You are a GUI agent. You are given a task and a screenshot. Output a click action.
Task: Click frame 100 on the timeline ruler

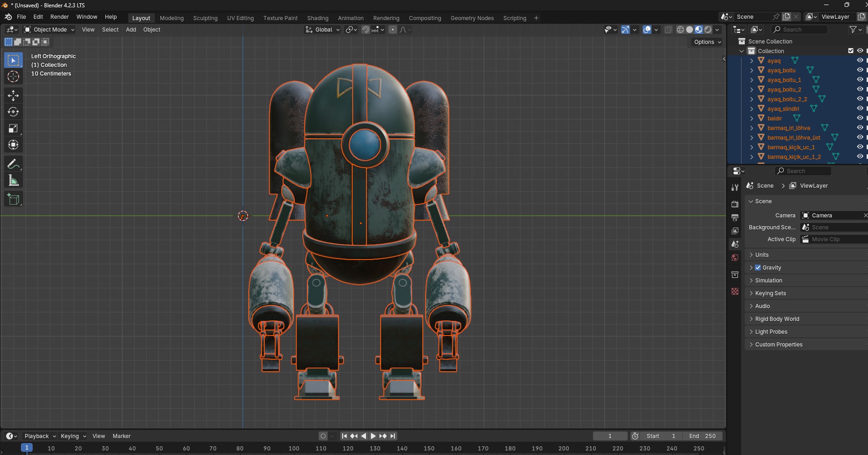[x=294, y=448]
